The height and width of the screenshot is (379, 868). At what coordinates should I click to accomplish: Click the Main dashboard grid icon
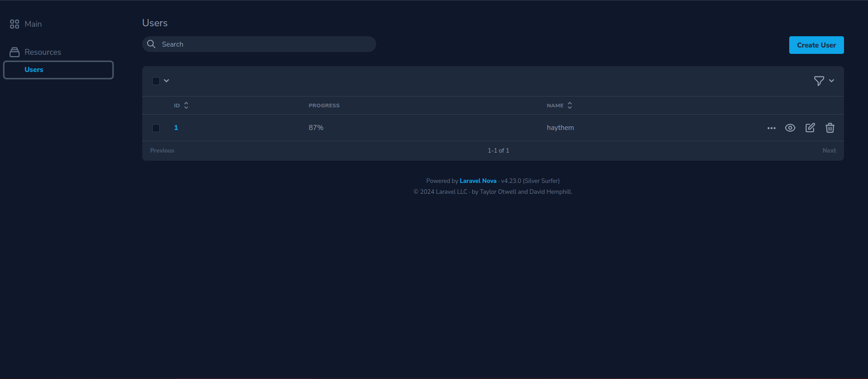[14, 24]
